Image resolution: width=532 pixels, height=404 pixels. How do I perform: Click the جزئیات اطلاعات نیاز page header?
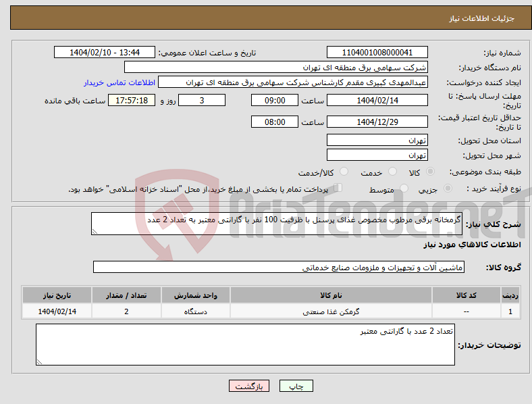[482, 18]
